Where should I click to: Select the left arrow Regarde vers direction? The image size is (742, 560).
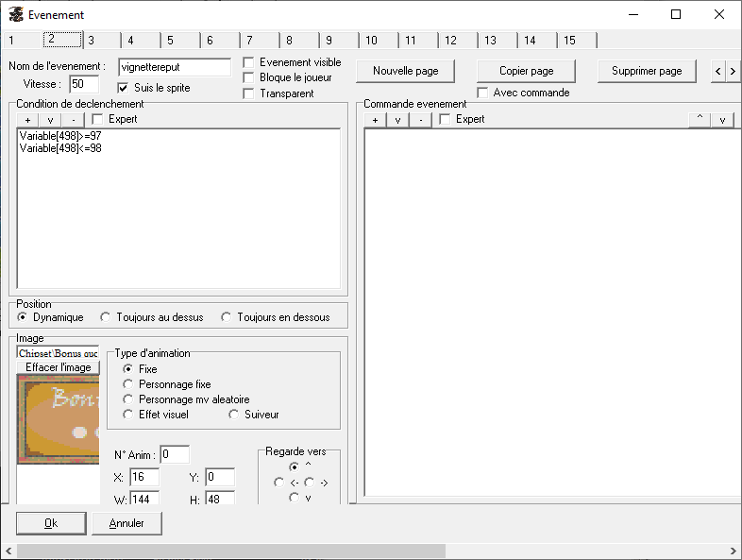(278, 483)
